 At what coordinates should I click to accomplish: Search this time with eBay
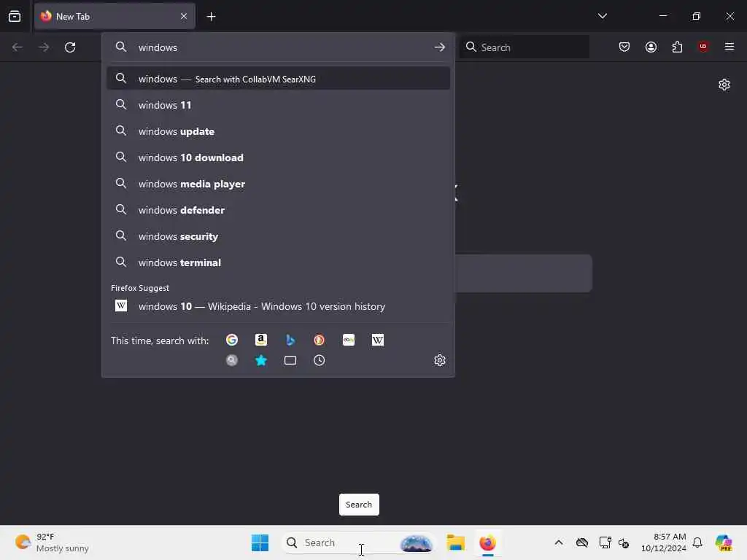point(349,340)
